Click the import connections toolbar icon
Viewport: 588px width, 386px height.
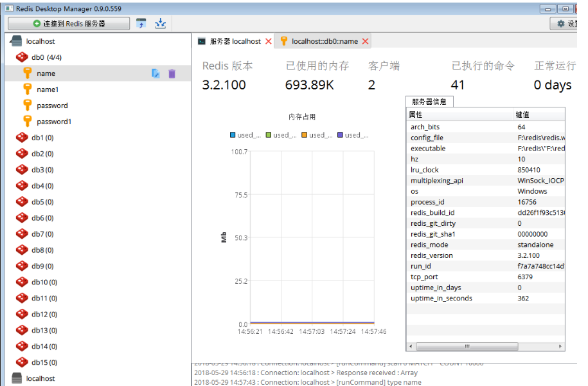click(x=141, y=23)
